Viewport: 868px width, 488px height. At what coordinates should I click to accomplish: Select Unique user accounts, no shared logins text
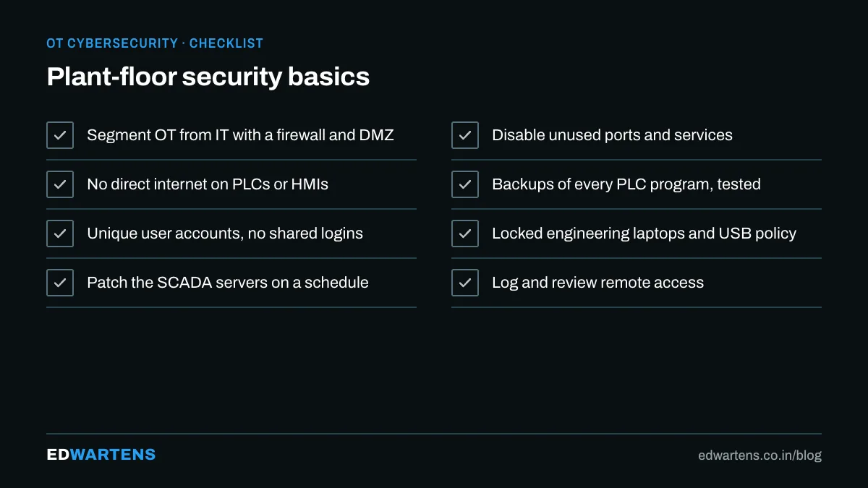tap(225, 234)
